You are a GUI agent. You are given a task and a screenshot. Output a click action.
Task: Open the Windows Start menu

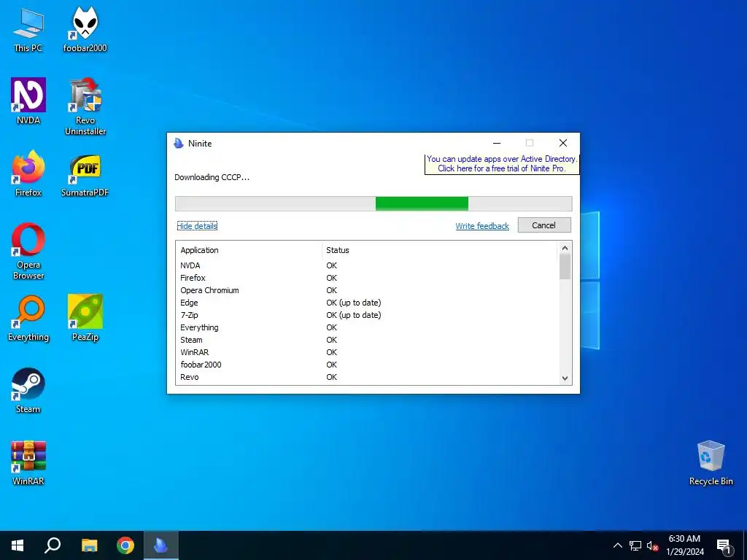[x=18, y=545]
